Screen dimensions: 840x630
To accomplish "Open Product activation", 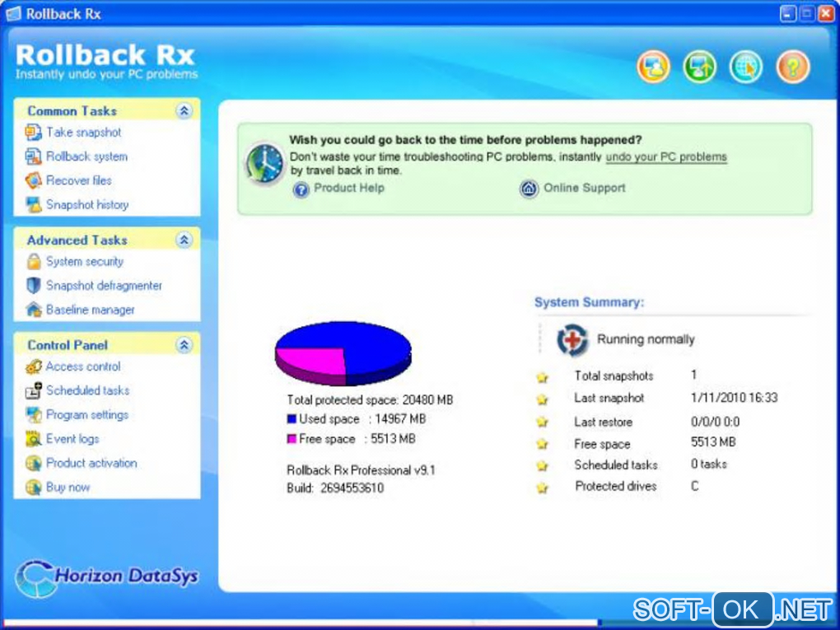I will (91, 463).
